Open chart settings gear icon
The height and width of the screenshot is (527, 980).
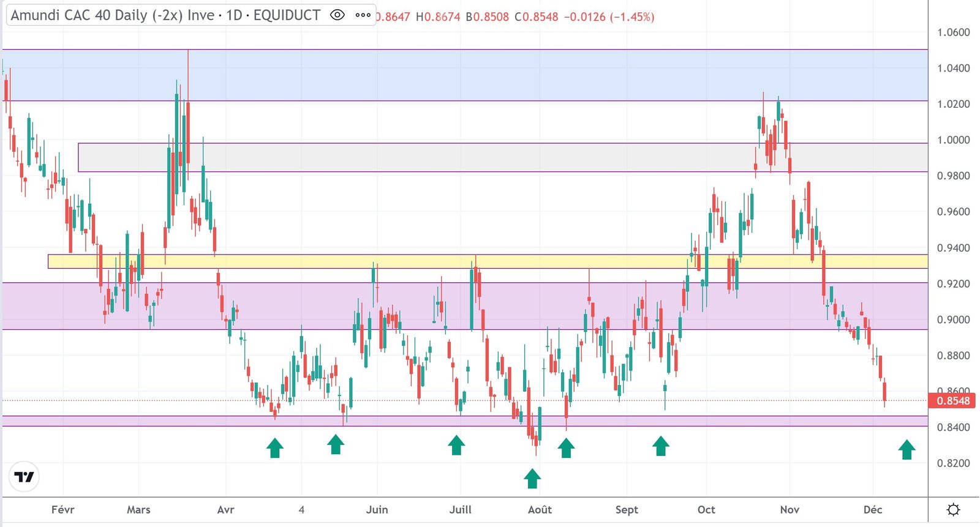tap(953, 509)
